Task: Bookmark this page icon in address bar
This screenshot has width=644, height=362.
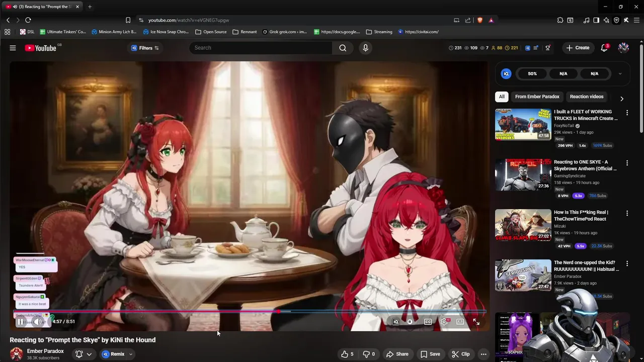Action: coord(128,20)
